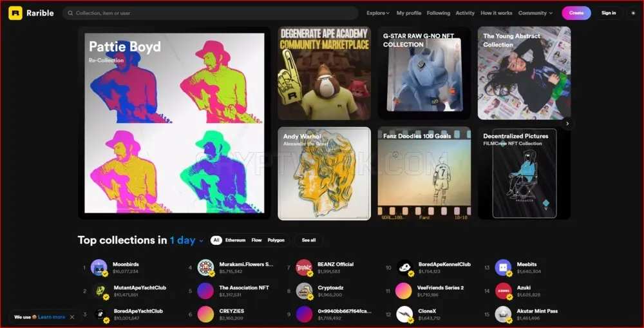Viewport: 644px width, 328px height.
Task: Filter collections by Ethereum
Action: click(235, 240)
